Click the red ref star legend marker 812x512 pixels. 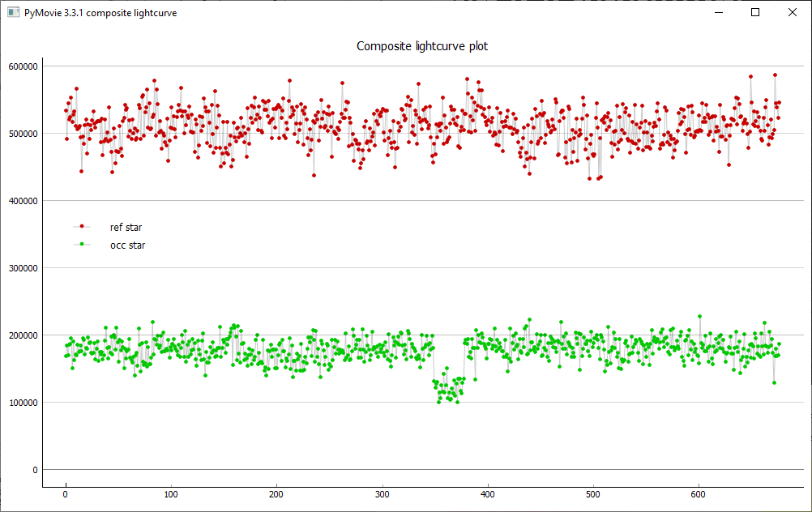pyautogui.click(x=82, y=227)
